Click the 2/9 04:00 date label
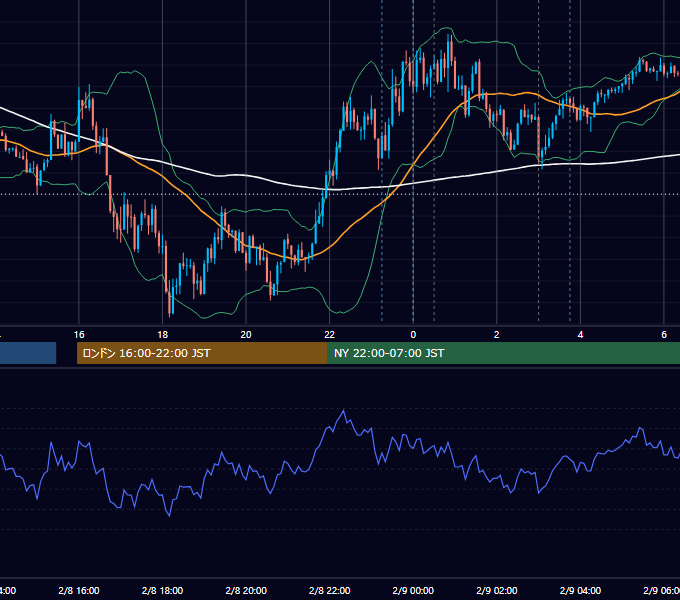This screenshot has width=680, height=600. point(580,590)
